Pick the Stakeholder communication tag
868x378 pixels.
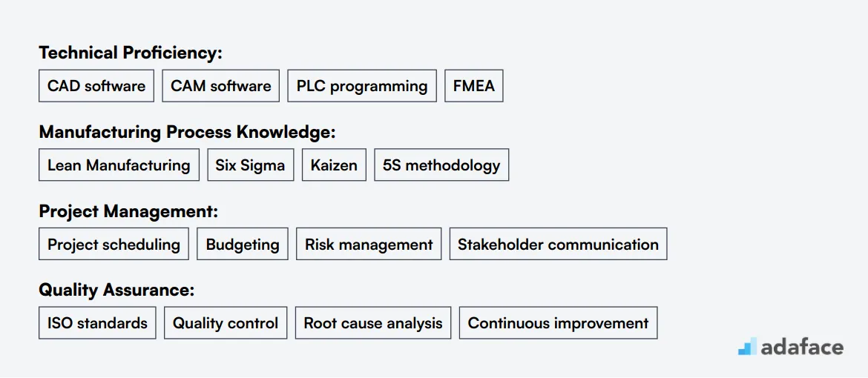[x=558, y=244]
